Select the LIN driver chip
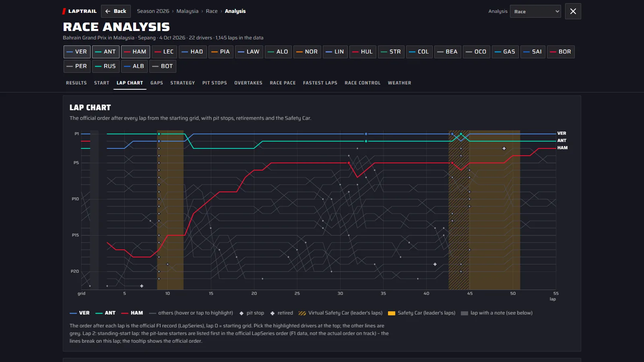Screen dimensions: 644x362 [335, 52]
